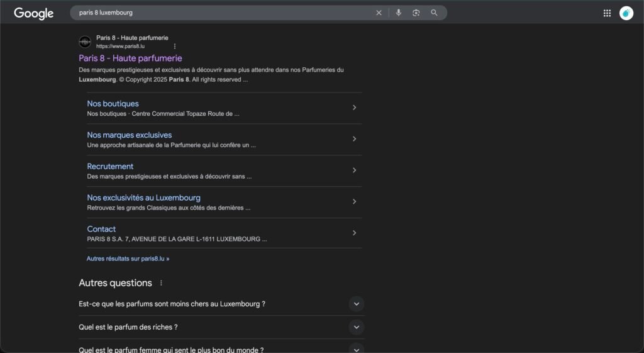The height and width of the screenshot is (353, 644).
Task: Click the Google logo
Action: (34, 13)
